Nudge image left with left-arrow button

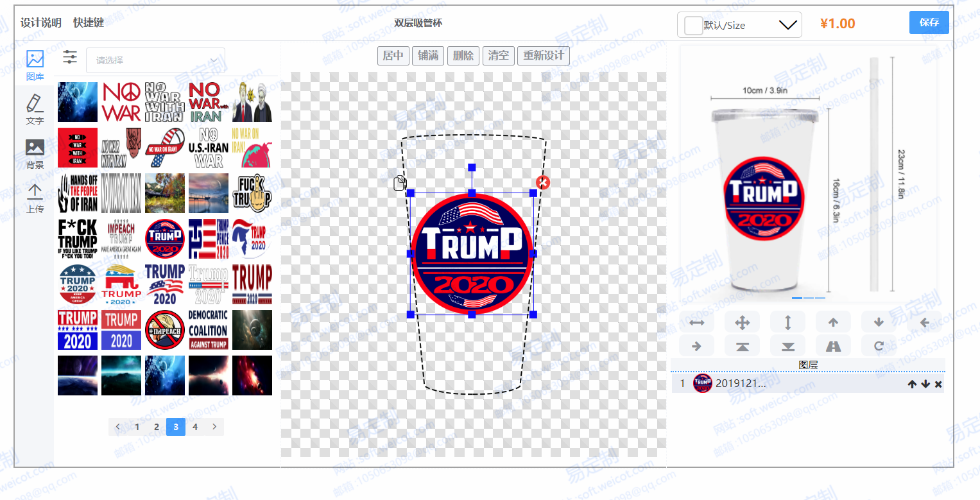(x=924, y=322)
